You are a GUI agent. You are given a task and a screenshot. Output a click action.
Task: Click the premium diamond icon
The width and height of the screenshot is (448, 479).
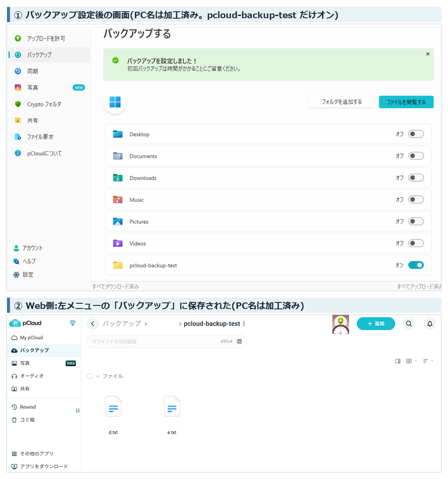(x=72, y=323)
